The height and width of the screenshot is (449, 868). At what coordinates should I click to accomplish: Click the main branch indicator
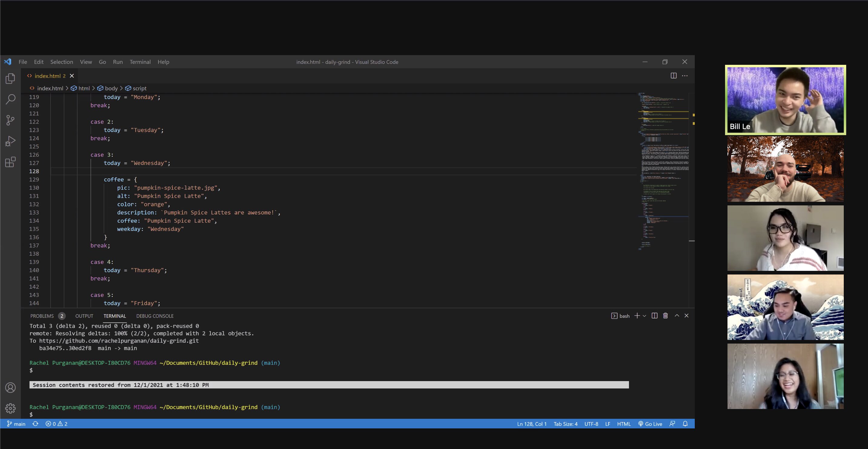coord(17,424)
